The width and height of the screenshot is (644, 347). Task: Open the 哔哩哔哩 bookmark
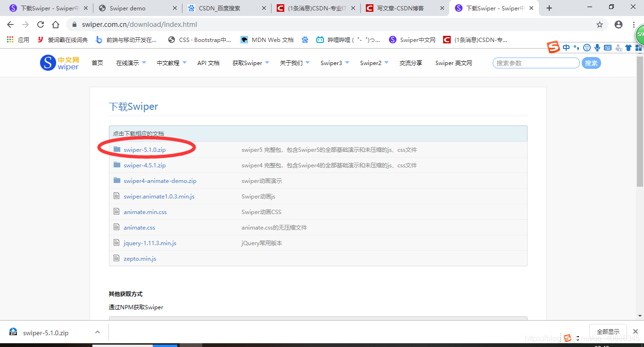coord(348,40)
